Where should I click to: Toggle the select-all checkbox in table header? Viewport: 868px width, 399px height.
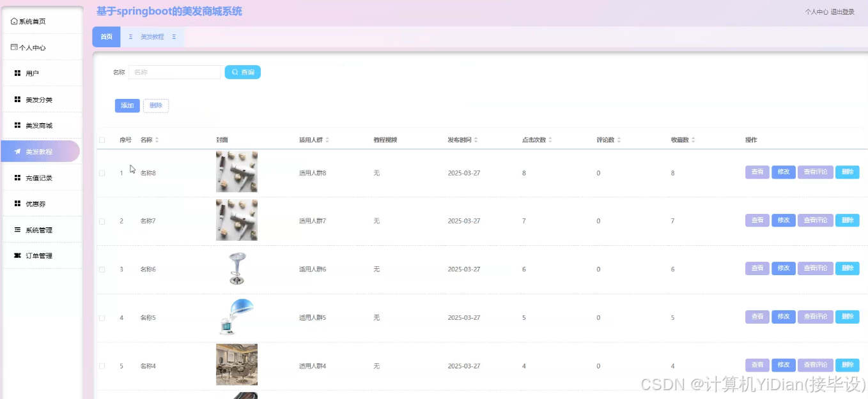tap(102, 140)
